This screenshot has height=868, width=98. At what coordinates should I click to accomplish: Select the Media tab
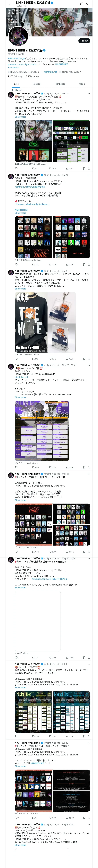pos(82,84)
